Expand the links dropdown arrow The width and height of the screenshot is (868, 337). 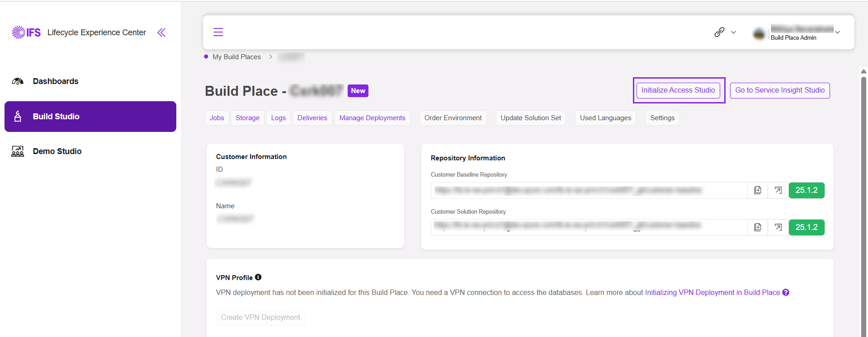point(733,33)
